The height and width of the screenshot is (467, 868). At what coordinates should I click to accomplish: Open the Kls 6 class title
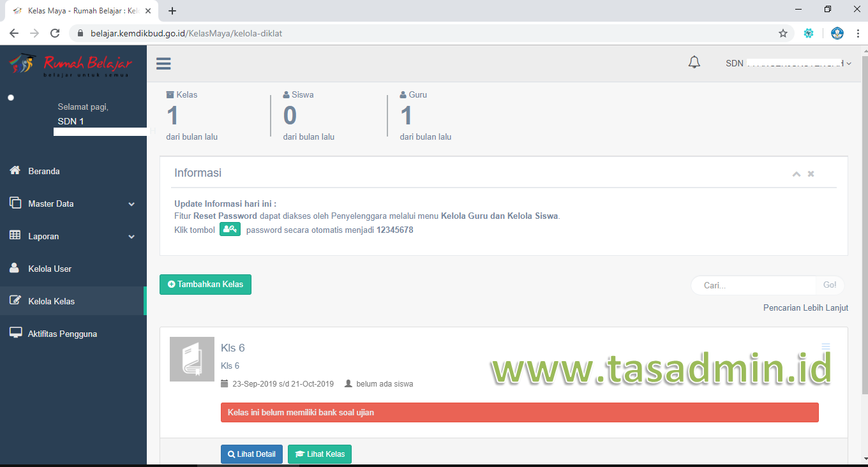[232, 348]
